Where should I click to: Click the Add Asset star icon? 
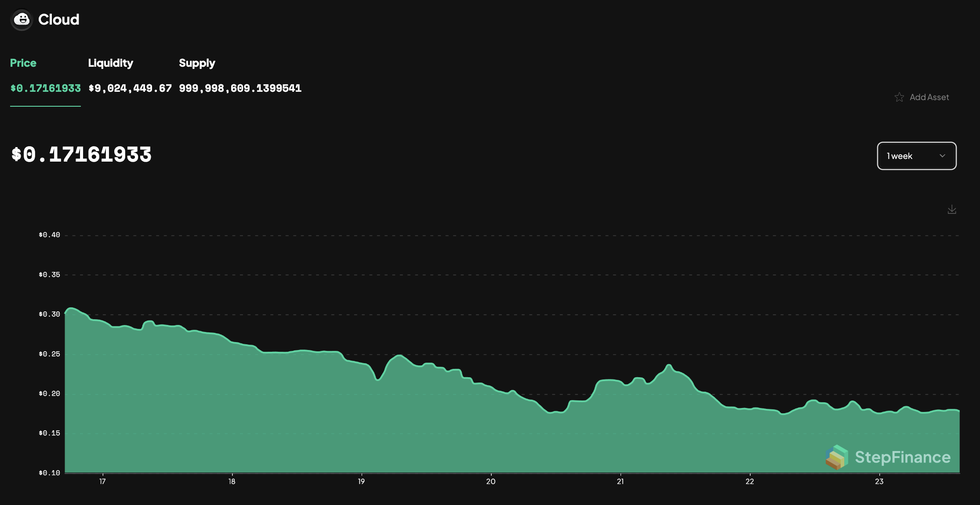coord(899,97)
